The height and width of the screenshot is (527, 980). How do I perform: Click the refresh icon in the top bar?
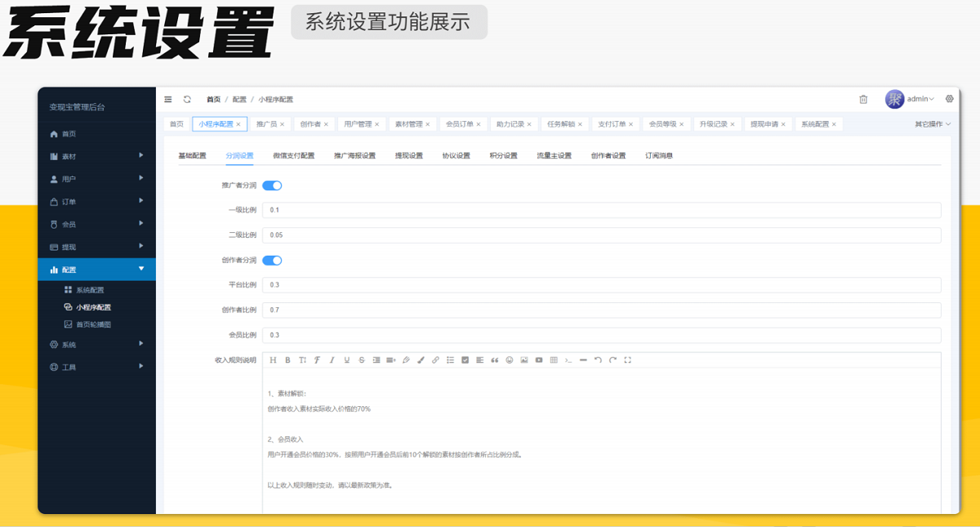187,99
